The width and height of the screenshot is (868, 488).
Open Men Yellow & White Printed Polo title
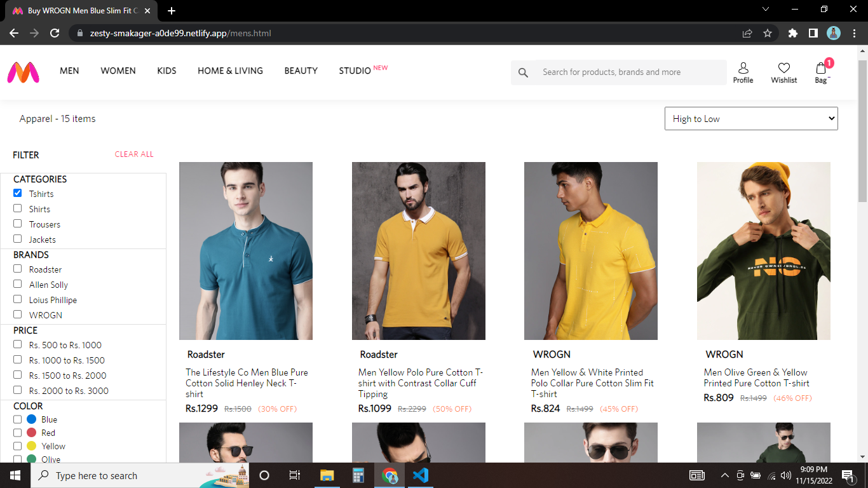(x=592, y=383)
